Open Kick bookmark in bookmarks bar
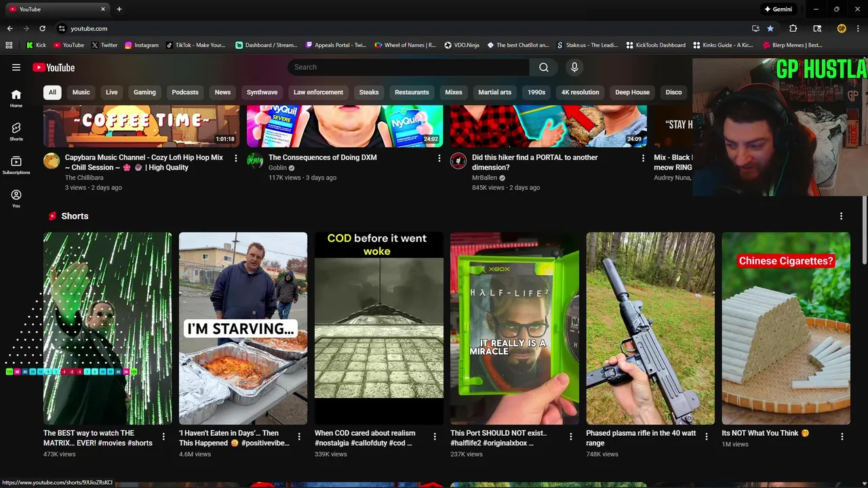Viewport: 868px width, 488px height. coord(36,45)
